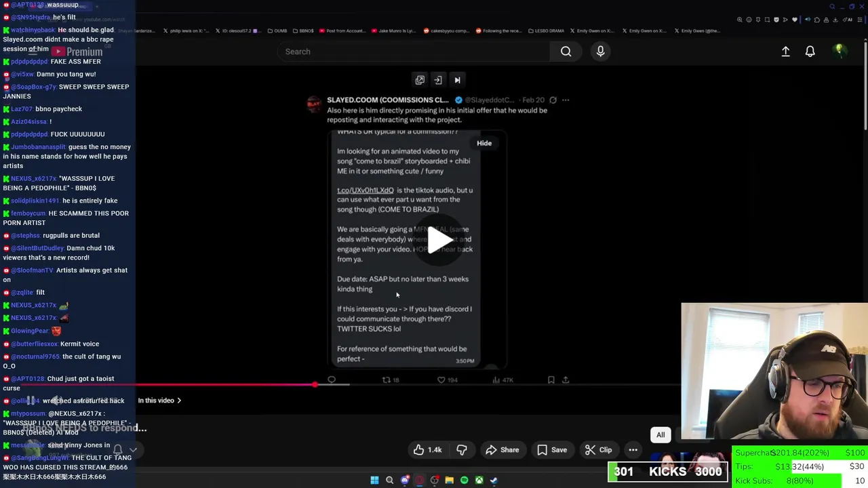Viewport: 868px width, 488px height.
Task: Open pop-out player icon above video
Action: [x=420, y=80]
